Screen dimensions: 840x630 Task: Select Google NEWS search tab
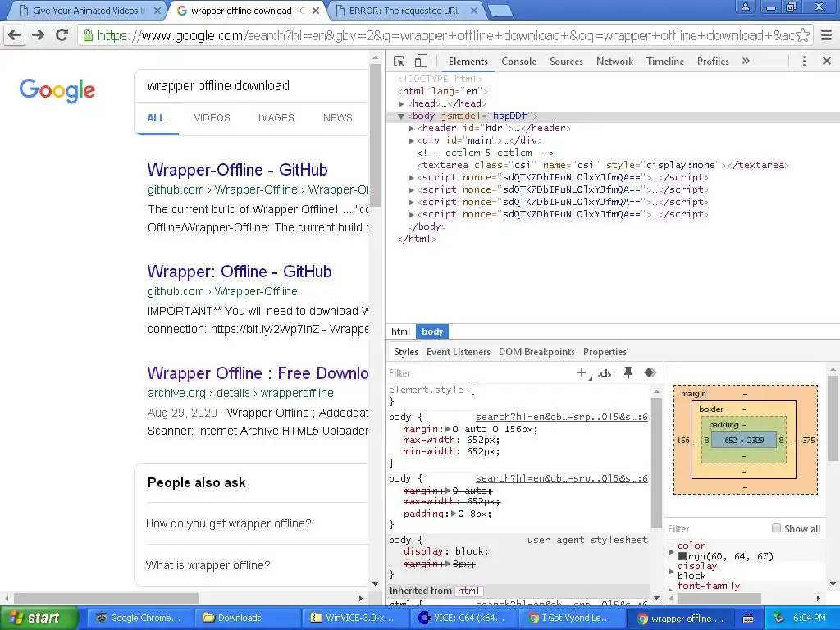coord(337,118)
